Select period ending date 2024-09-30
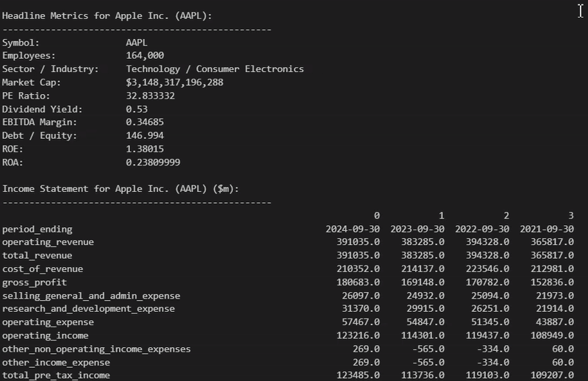Screen dimensions: 588x381 coord(353,229)
